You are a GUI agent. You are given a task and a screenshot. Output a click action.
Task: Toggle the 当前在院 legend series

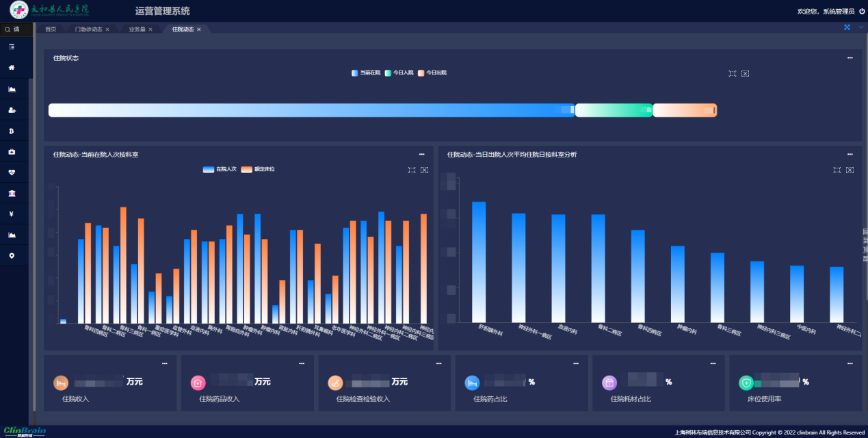366,73
